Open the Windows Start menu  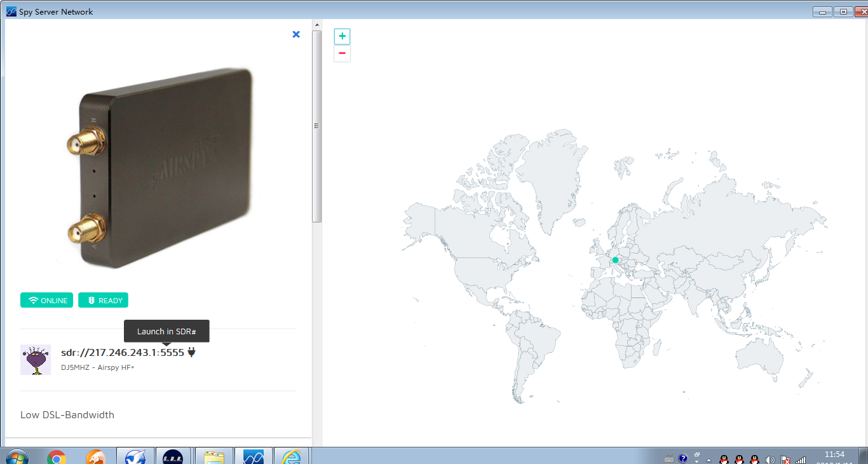tap(16, 456)
